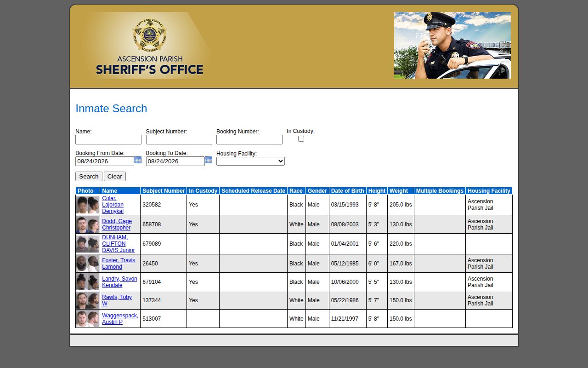The image size is (588, 368).
Task: Focus the Name search field
Action: tap(108, 139)
